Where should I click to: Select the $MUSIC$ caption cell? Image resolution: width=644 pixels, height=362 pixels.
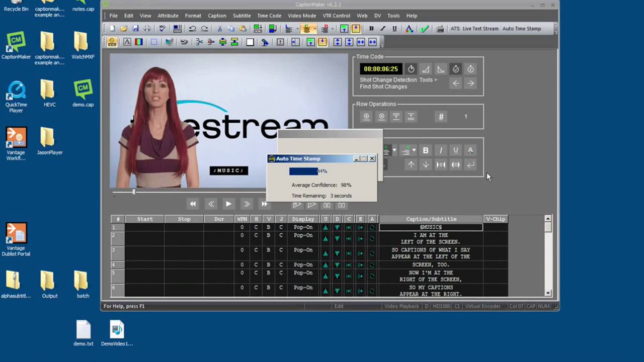click(x=431, y=227)
